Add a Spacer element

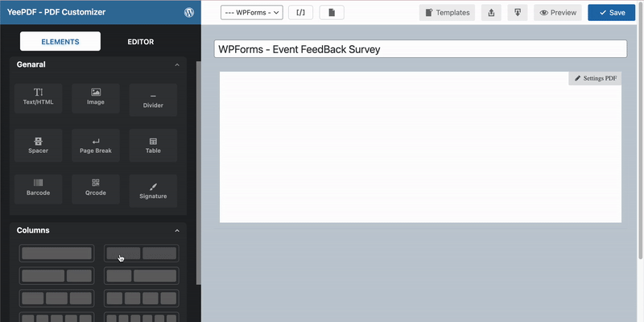[x=38, y=145]
